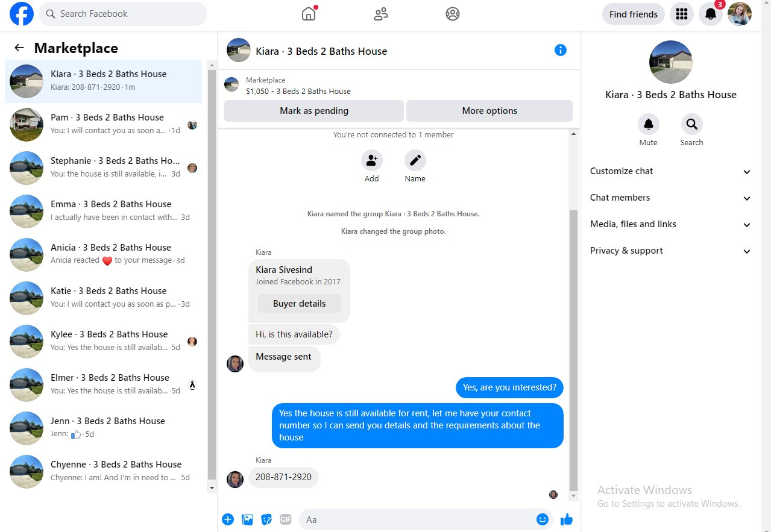Click the 'Message sent' bubble
Image resolution: width=771 pixels, height=532 pixels.
click(x=284, y=358)
